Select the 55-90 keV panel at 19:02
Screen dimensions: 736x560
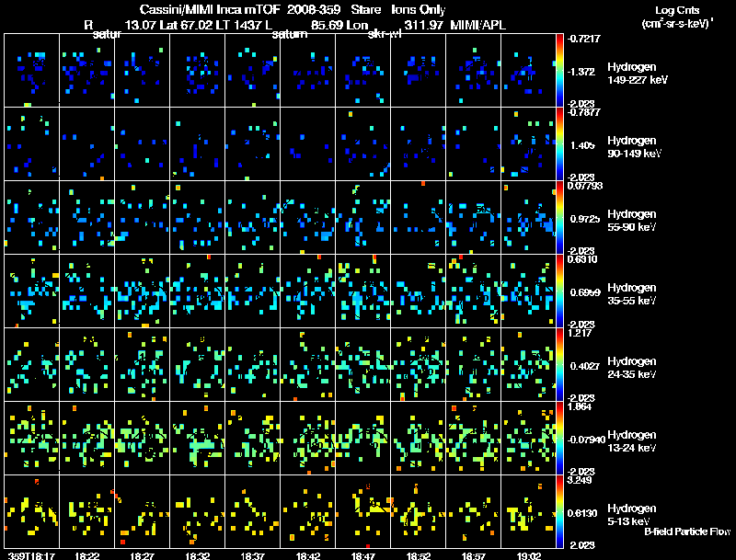coord(528,218)
